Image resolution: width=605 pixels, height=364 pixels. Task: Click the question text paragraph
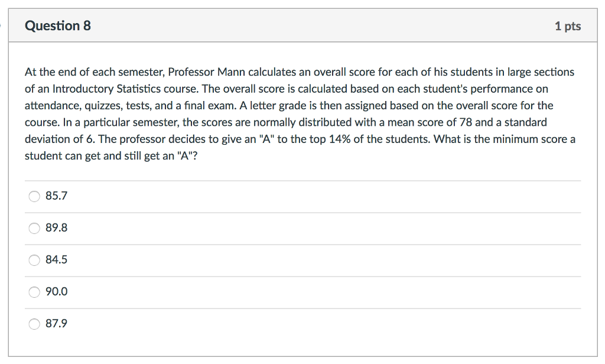click(x=300, y=113)
